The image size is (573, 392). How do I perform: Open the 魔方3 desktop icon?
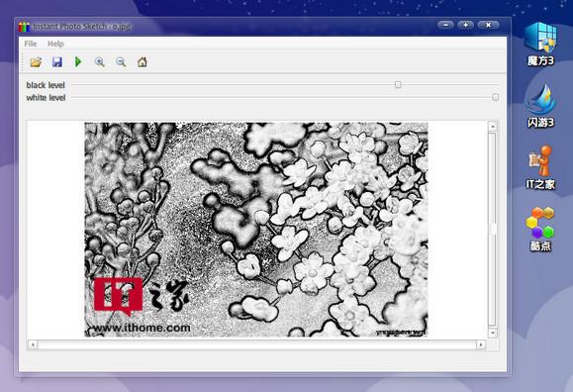coord(540,44)
